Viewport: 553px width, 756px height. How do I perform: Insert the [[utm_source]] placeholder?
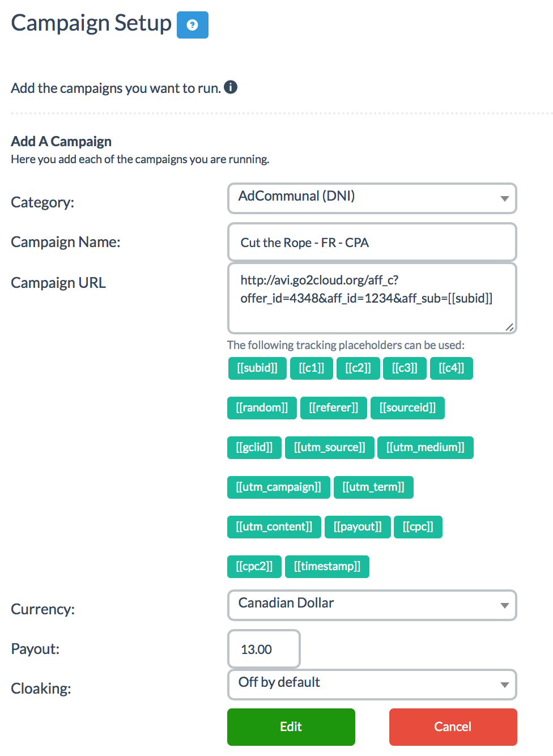pyautogui.click(x=330, y=448)
